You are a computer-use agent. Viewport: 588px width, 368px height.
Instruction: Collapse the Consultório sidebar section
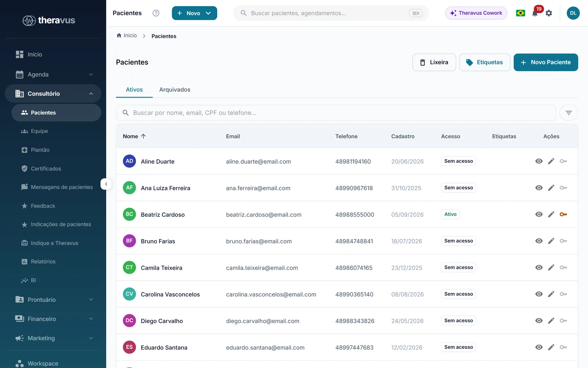53,93
